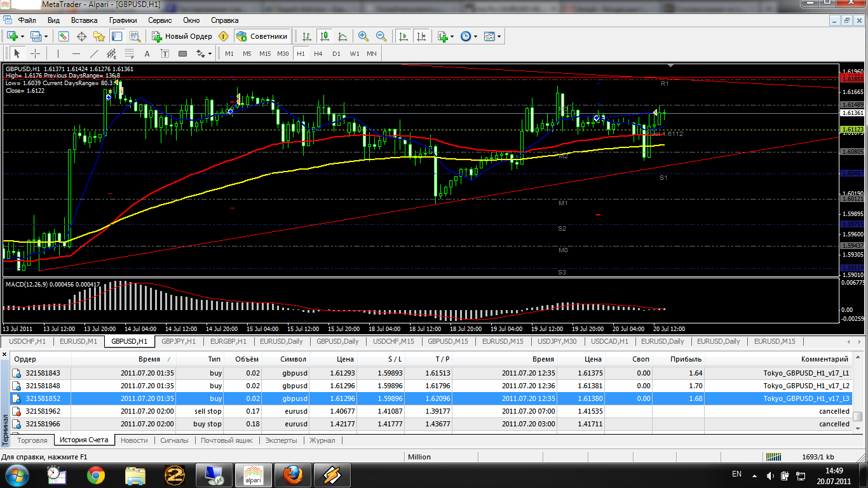
Task: Select the equidistant channel tool
Action: [x=112, y=53]
